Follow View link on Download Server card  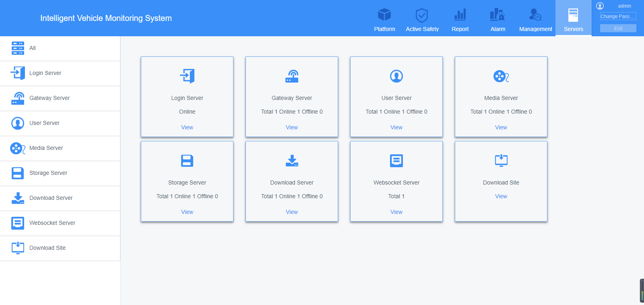292,212
